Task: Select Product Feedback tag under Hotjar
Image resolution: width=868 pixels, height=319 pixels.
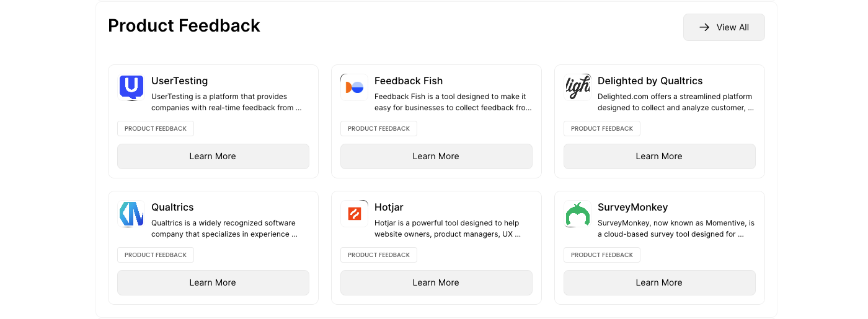Action: [x=379, y=255]
